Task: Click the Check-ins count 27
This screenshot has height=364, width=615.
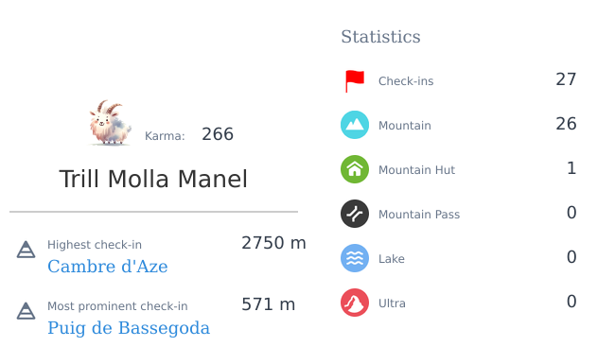Action: [566, 79]
